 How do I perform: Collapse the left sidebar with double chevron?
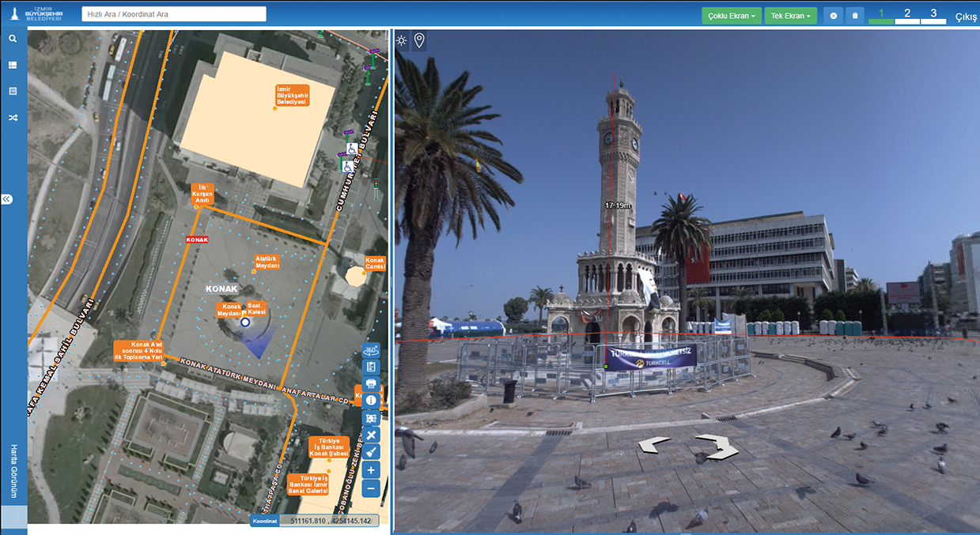point(7,199)
